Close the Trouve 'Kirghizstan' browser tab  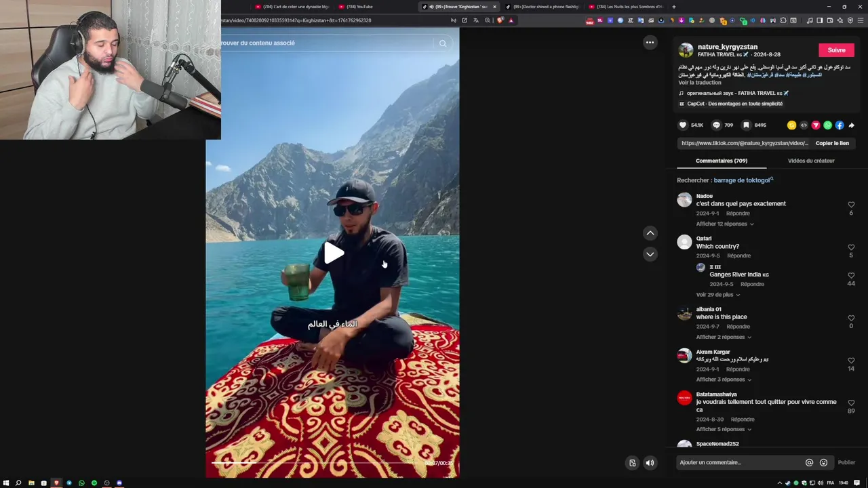tap(494, 7)
